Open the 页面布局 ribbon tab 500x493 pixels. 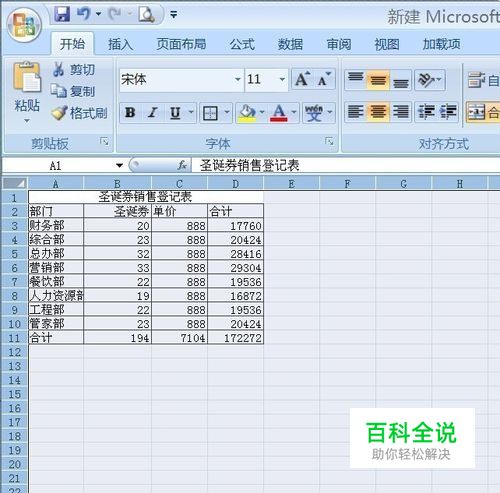[x=181, y=44]
